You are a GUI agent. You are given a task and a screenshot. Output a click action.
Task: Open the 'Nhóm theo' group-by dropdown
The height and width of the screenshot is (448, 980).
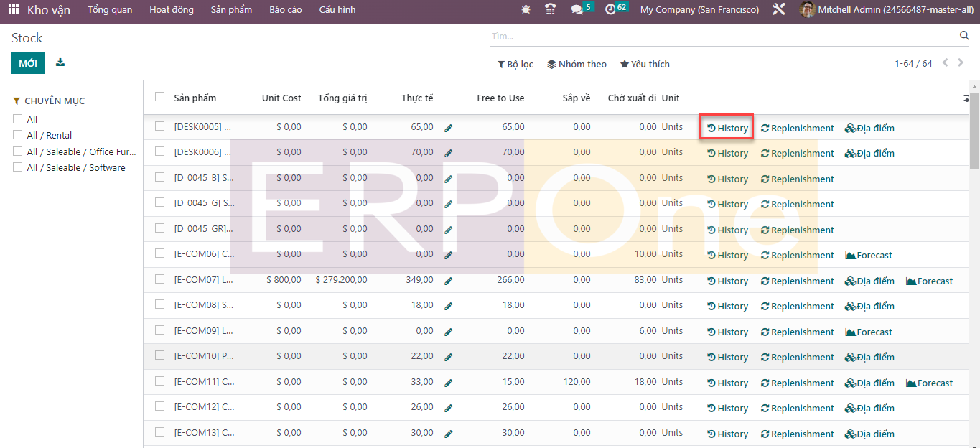coord(577,64)
